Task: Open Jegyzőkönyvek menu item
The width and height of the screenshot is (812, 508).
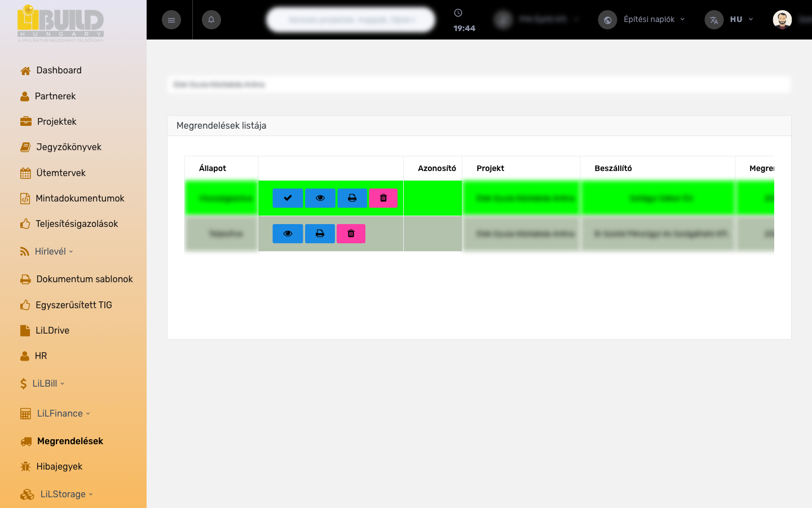Action: (x=69, y=147)
